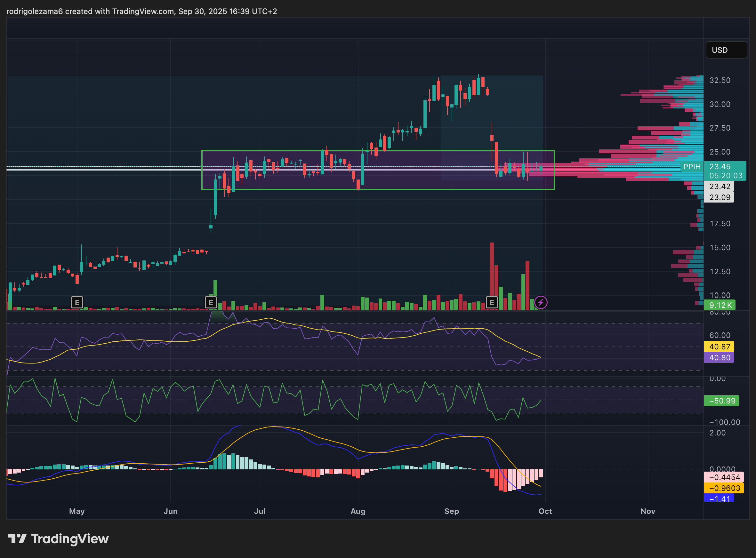This screenshot has height=558, width=756.
Task: Click the Oct label on time axis
Action: pos(545,511)
